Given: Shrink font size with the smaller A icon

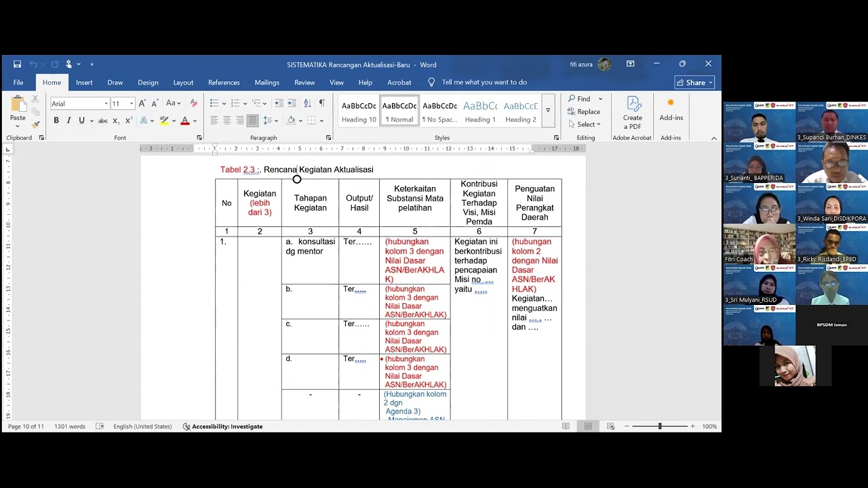Looking at the screenshot, I should (x=154, y=104).
